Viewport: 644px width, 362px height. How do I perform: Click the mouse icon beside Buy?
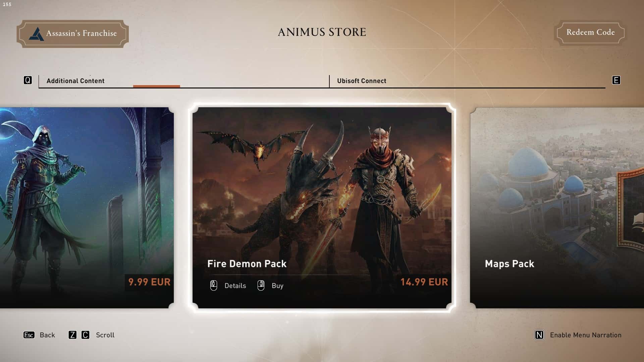[261, 285]
